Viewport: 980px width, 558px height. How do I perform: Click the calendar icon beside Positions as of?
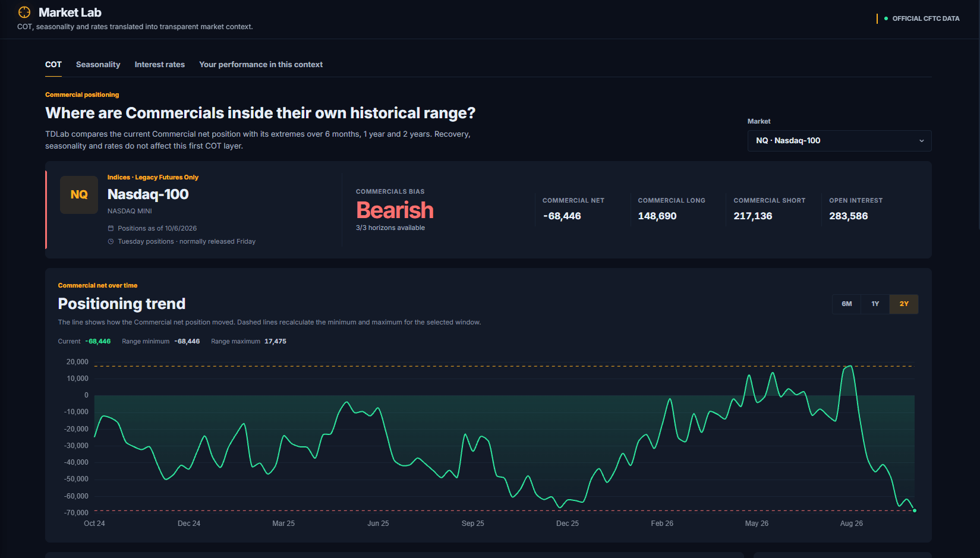pos(111,228)
